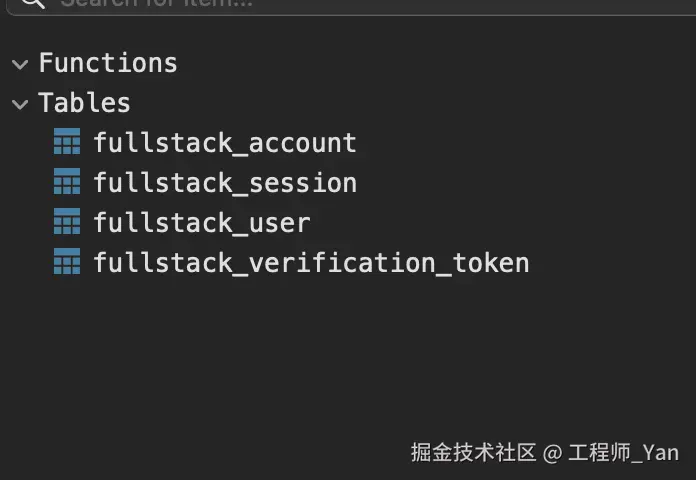
Task: Select the fullstack_user table entry
Action: pyautogui.click(x=201, y=223)
